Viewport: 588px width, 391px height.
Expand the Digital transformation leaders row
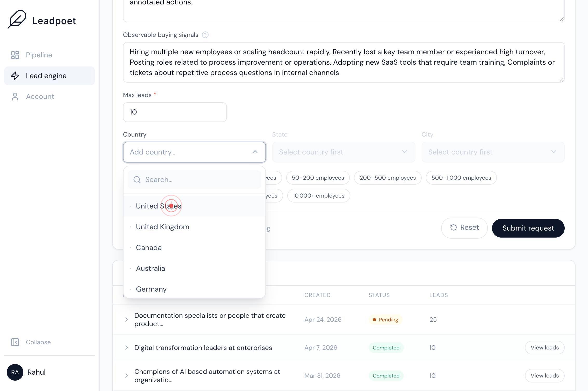tap(126, 348)
